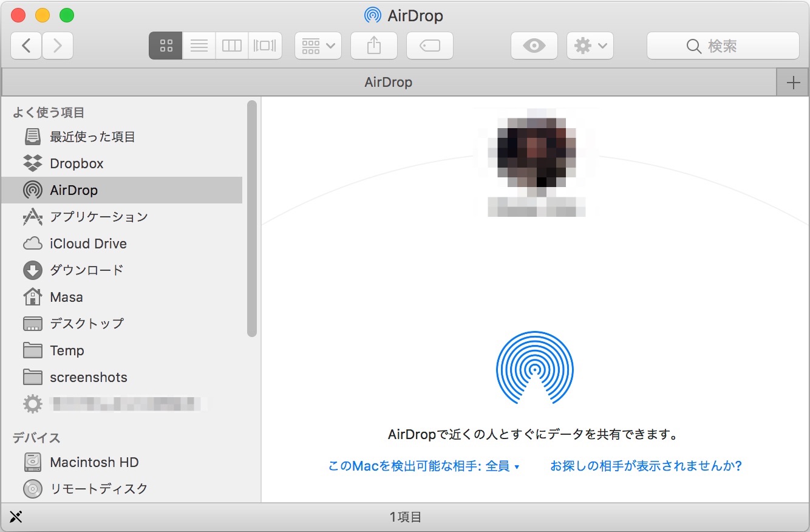Select the nearby AirDrop user avatar
Viewport: 810px width, 532px height.
point(536,153)
